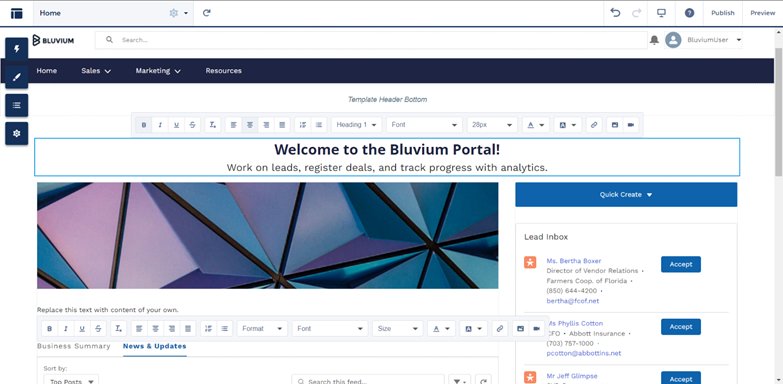Screen dimensions: 783x384
Task: Align right in the heading toolbar
Action: [266, 125]
